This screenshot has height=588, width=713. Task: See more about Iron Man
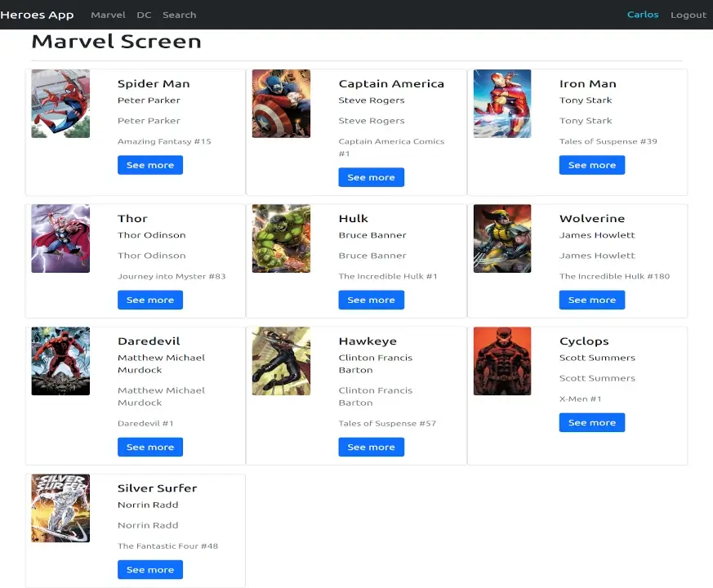coord(592,165)
